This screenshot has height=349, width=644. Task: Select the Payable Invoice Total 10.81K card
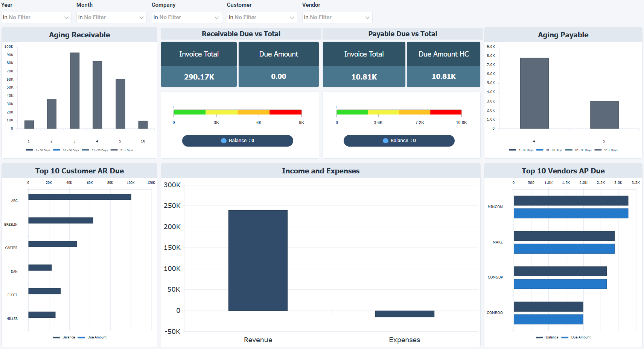[x=364, y=64]
